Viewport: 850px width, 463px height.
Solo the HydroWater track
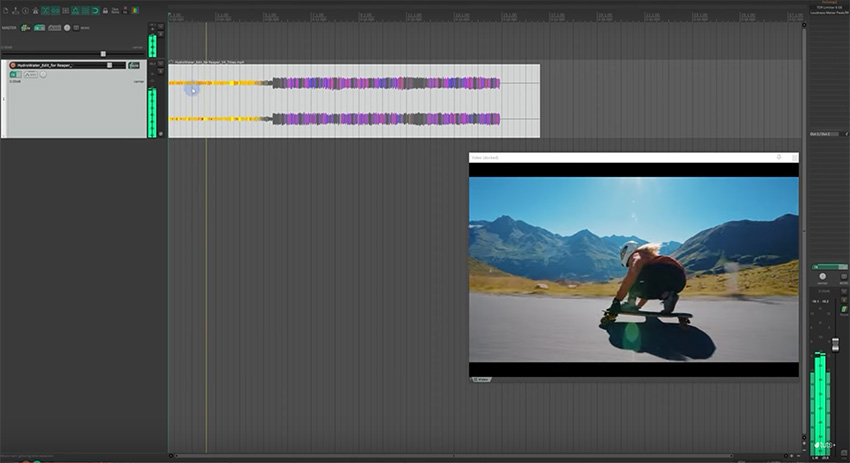coord(160,71)
